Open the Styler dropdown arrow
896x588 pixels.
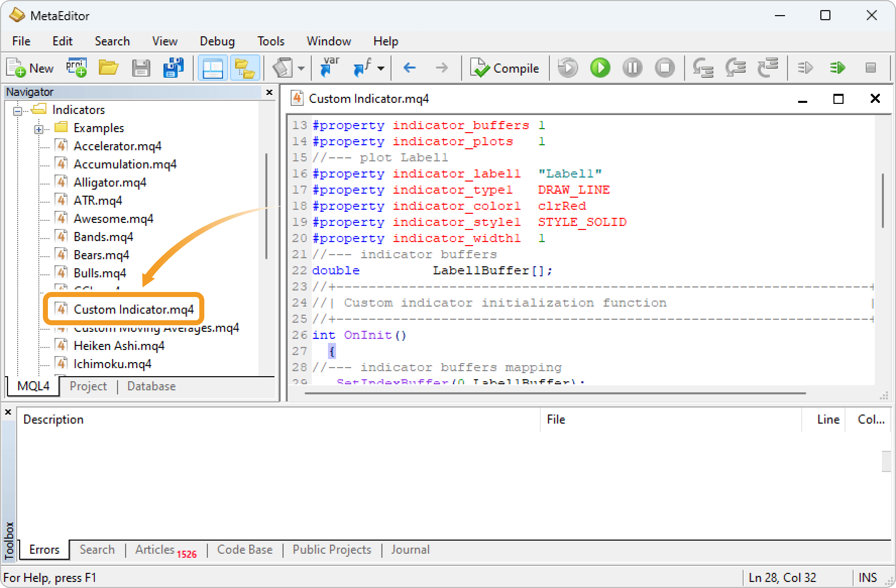tap(301, 68)
